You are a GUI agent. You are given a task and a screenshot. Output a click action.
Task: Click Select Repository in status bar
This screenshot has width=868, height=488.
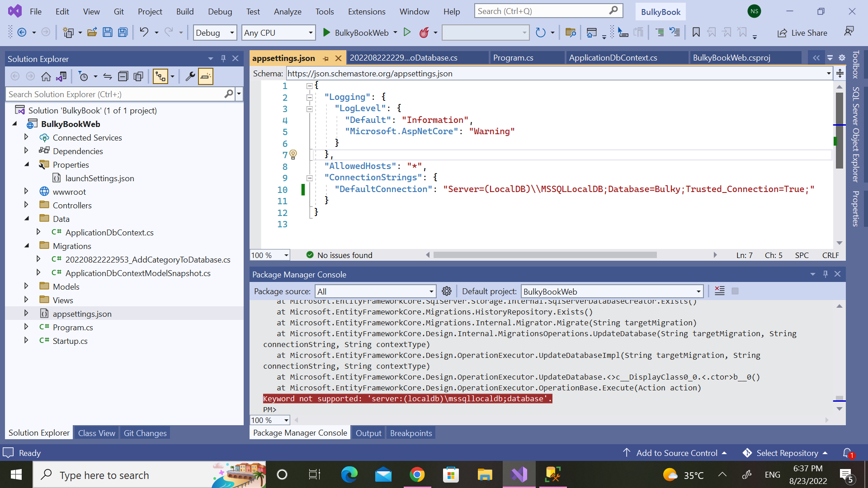[785, 453]
